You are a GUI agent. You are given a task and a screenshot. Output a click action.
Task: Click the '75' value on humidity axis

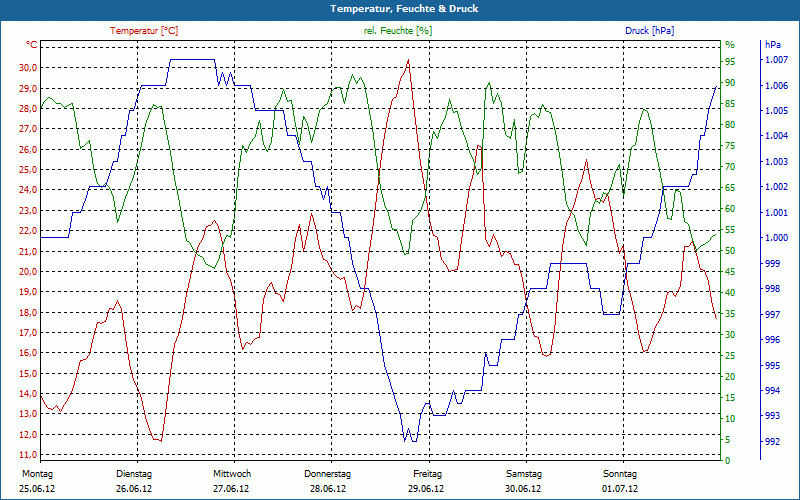point(730,146)
